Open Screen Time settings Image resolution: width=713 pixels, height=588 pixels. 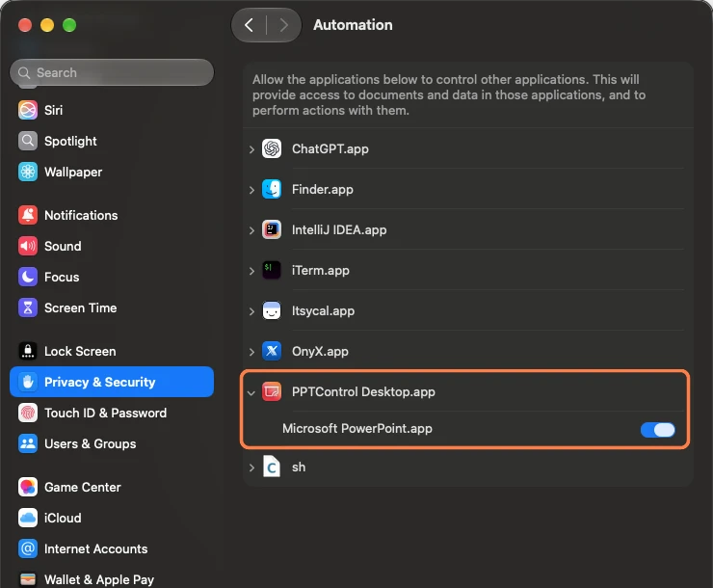click(x=112, y=307)
